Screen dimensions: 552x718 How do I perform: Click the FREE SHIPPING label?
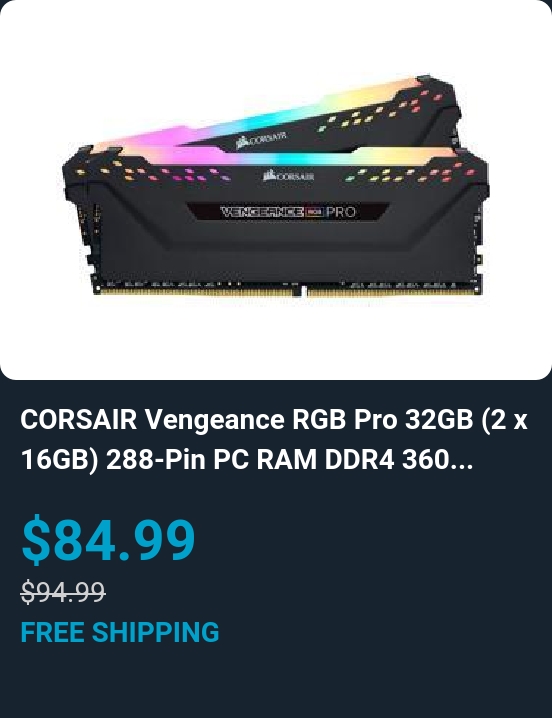[x=120, y=632]
